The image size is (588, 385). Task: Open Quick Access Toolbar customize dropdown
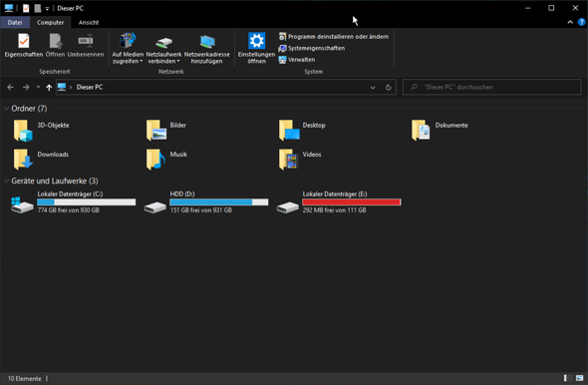47,9
